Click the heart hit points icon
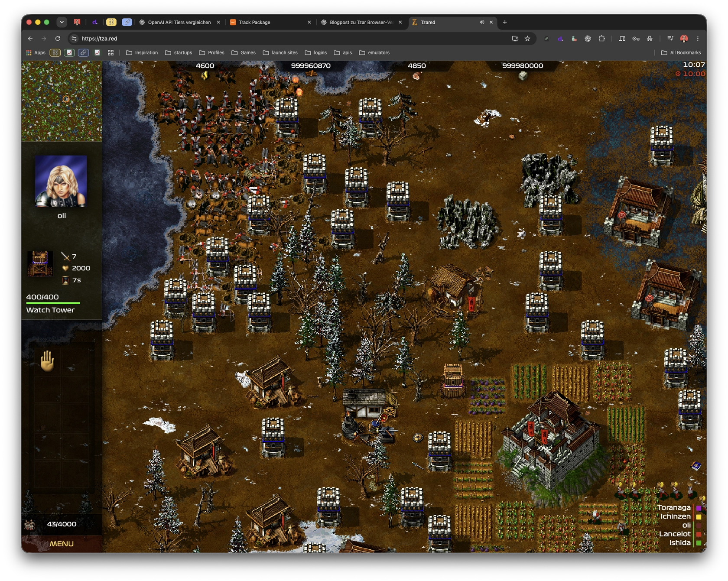The height and width of the screenshot is (581, 728). 65,268
